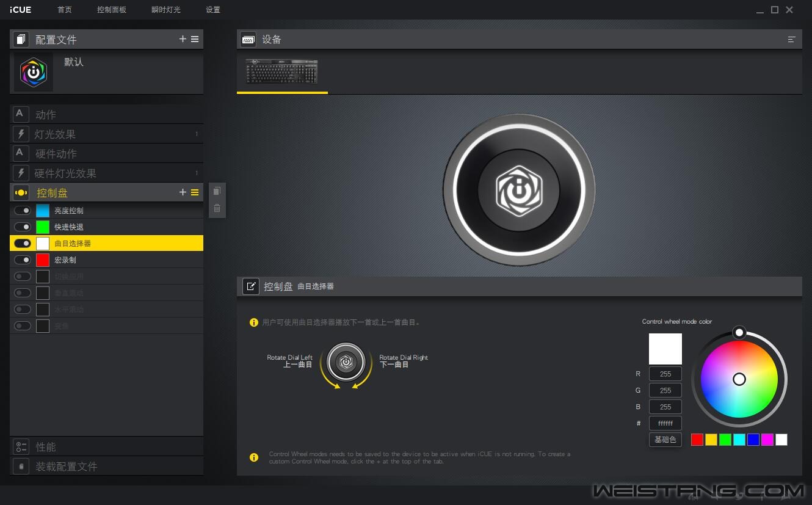Pick the yellow preset color swatch
The image size is (812, 505).
[711, 440]
